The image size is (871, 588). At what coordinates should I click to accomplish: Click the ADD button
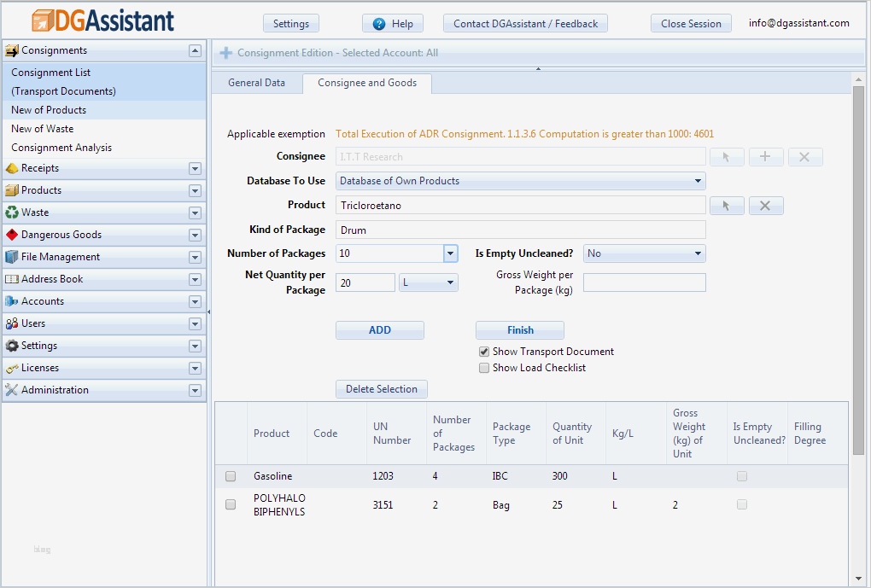coord(379,330)
